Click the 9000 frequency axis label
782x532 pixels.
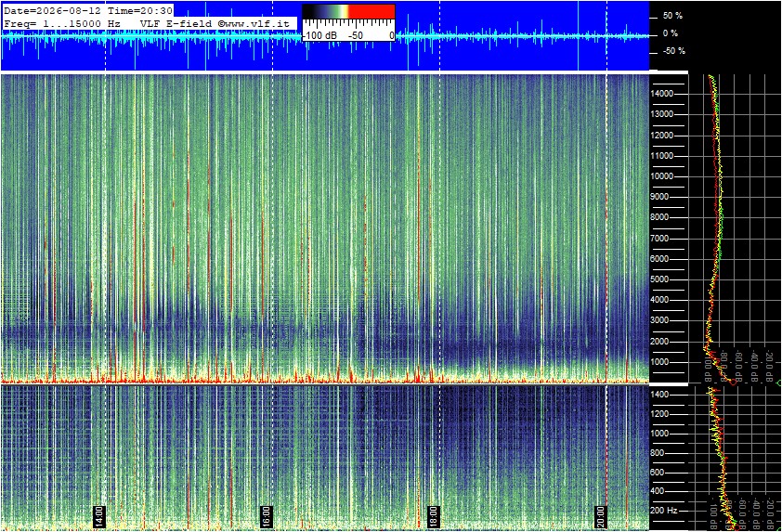(x=659, y=197)
